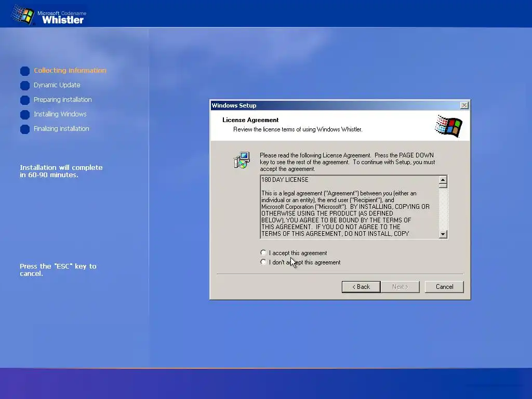
Task: Click "Review the license terms" subtitle text
Action: 298,129
